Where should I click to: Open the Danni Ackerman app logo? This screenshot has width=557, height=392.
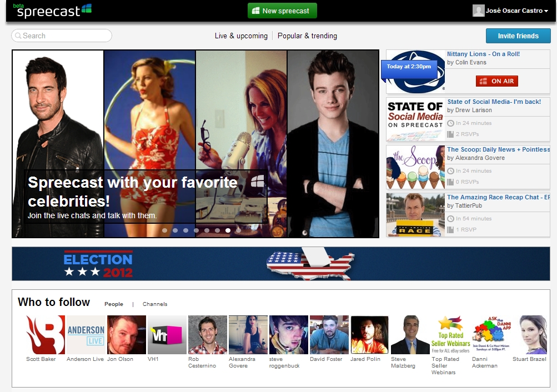tap(491, 335)
